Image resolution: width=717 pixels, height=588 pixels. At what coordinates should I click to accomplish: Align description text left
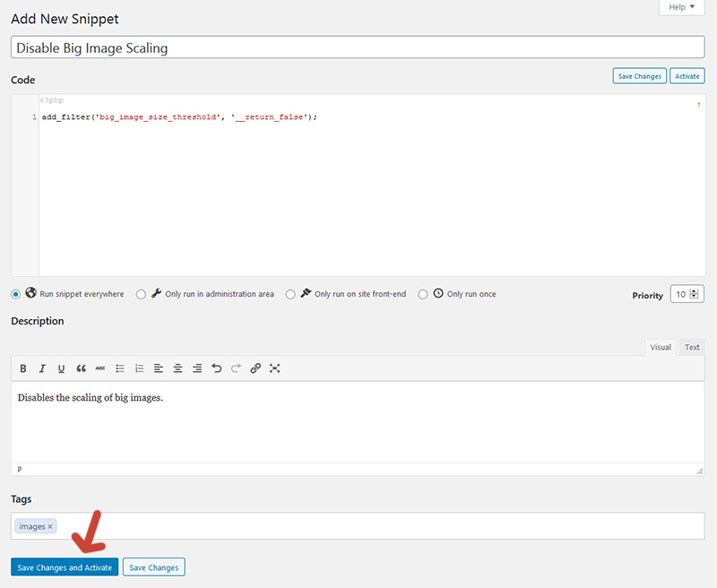(x=159, y=368)
